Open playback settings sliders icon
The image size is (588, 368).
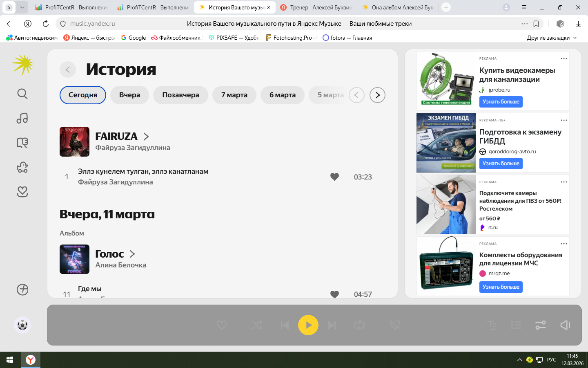pyautogui.click(x=541, y=325)
